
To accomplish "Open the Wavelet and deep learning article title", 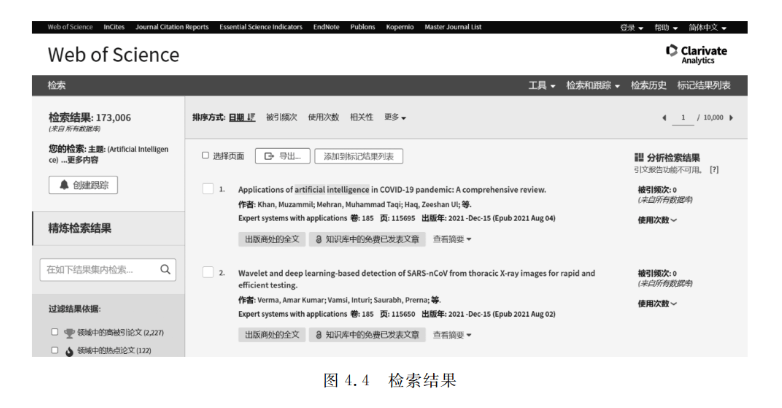I will [x=416, y=279].
